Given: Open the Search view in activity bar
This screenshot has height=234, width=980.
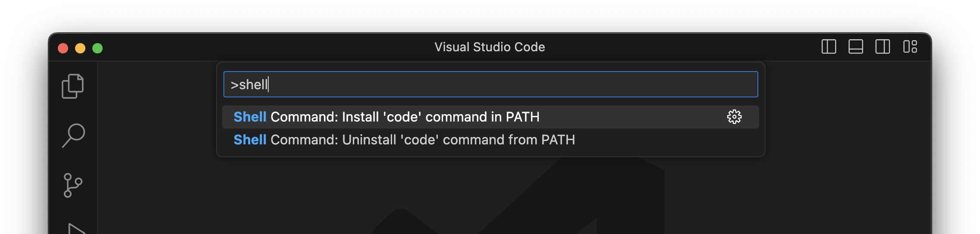Looking at the screenshot, I should 73,135.
